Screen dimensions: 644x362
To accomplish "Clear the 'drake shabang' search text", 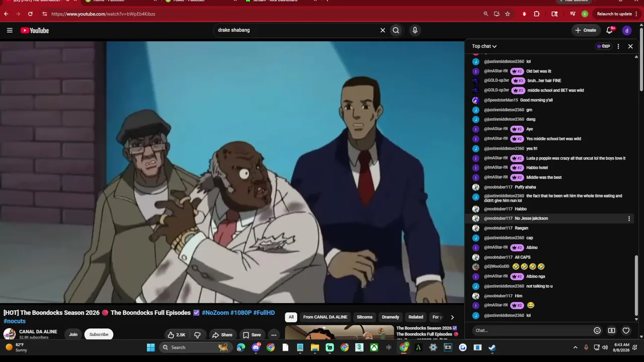I will (382, 30).
